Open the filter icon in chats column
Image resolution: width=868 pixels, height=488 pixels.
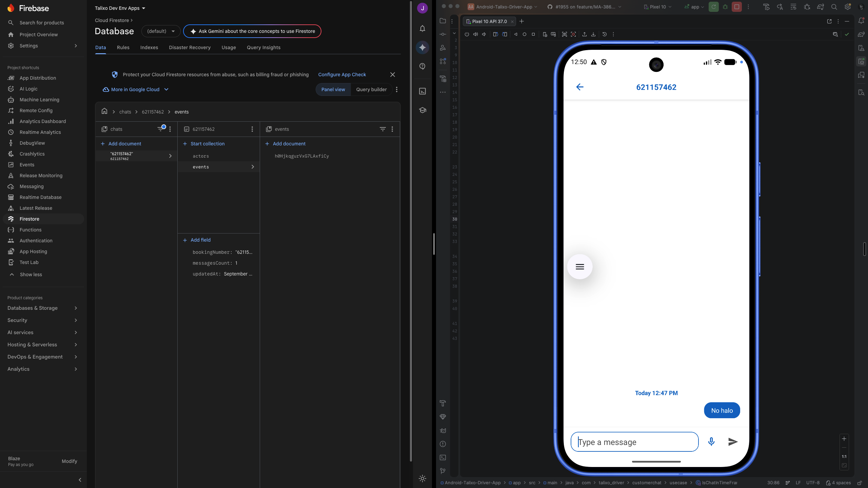click(161, 129)
